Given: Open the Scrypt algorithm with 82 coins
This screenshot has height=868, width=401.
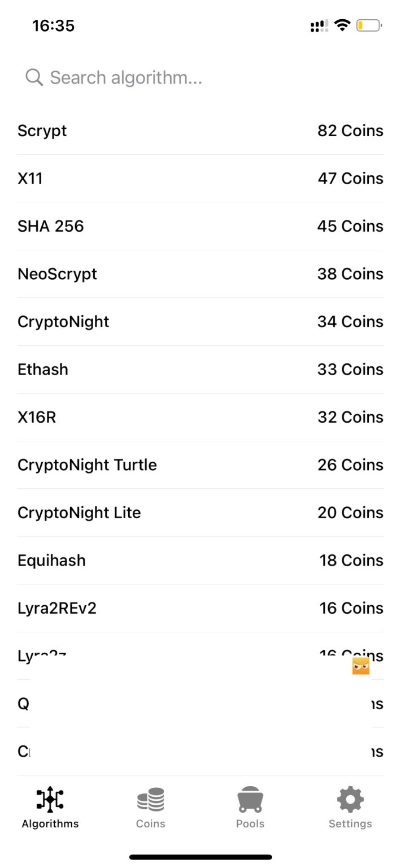Looking at the screenshot, I should [200, 131].
